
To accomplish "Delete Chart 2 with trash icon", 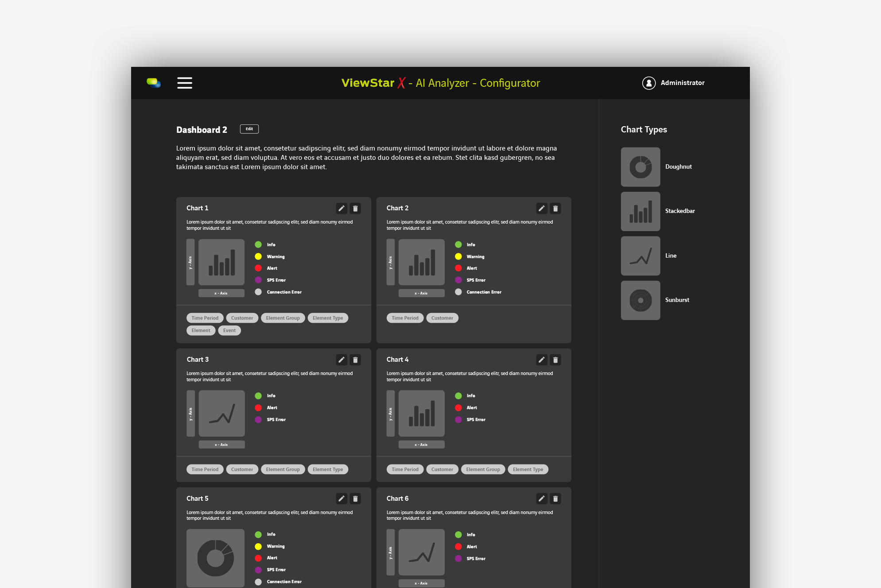I will 555,209.
